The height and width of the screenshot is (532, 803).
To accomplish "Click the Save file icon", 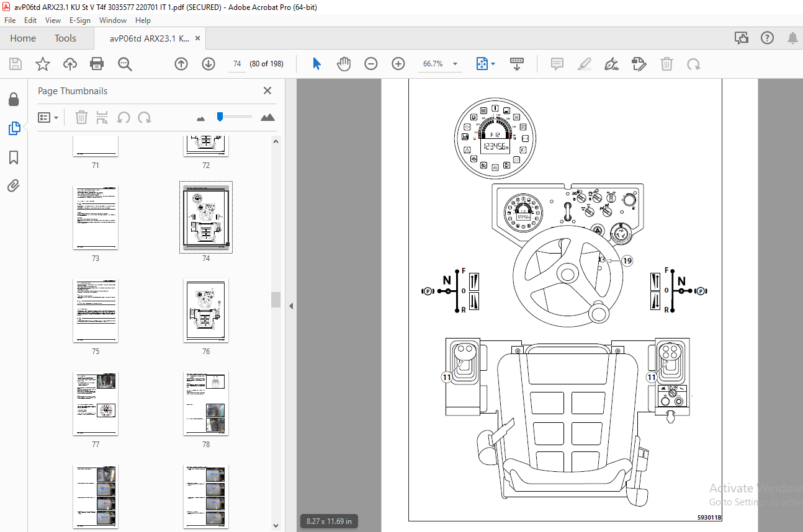I will [16, 64].
